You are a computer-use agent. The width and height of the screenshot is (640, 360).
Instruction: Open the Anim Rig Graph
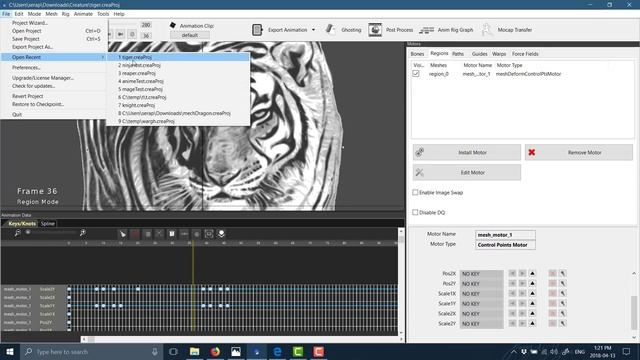click(446, 30)
